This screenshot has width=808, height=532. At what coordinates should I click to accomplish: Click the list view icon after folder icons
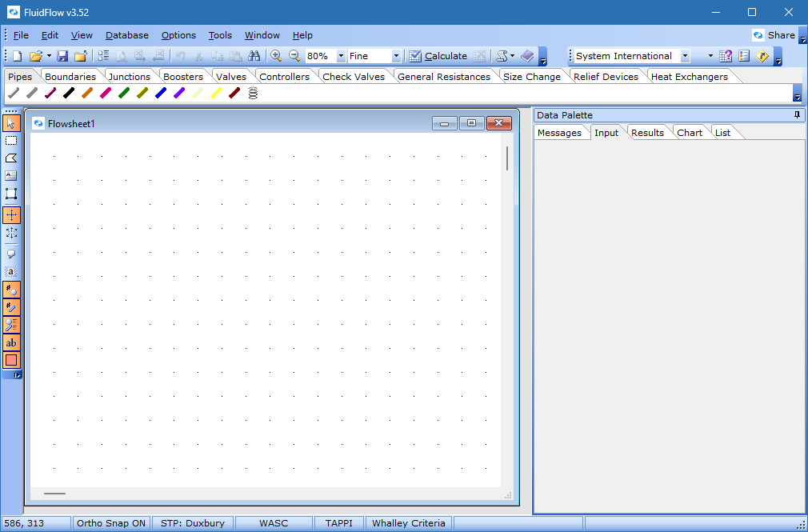pos(103,56)
